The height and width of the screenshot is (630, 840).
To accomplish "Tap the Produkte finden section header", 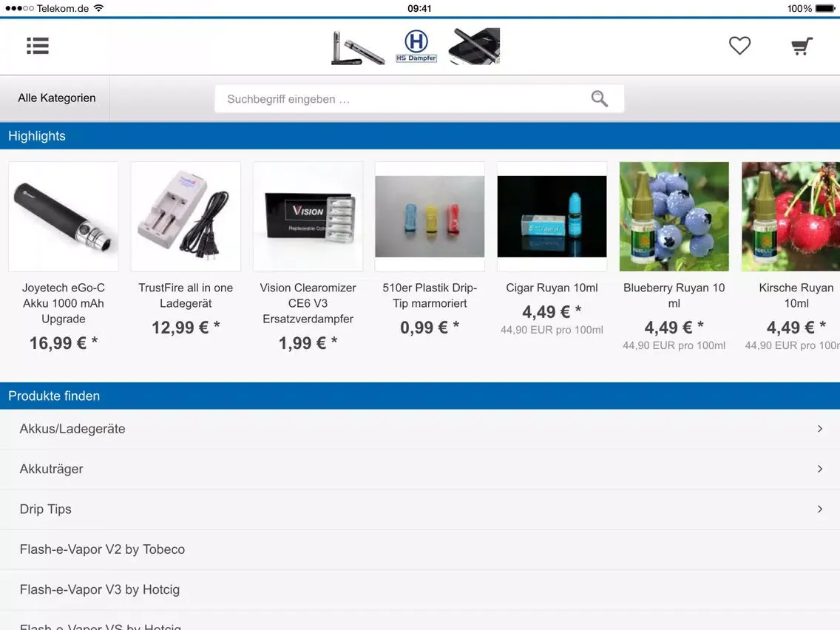I will click(420, 396).
